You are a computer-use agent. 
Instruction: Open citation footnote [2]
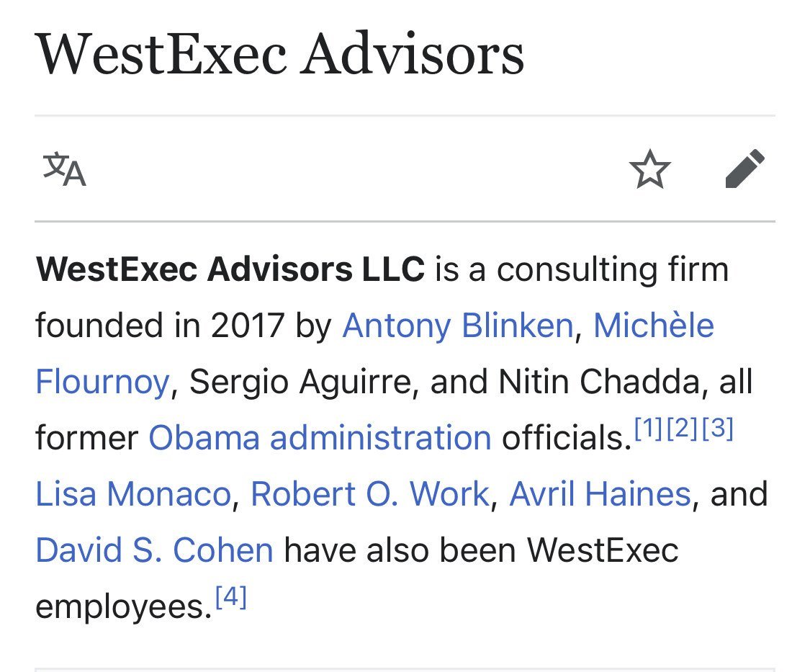click(x=682, y=429)
